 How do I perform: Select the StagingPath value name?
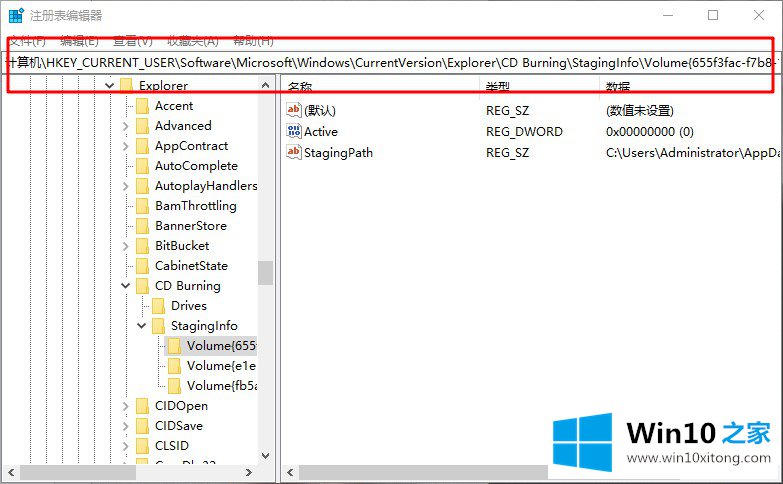[x=338, y=152]
